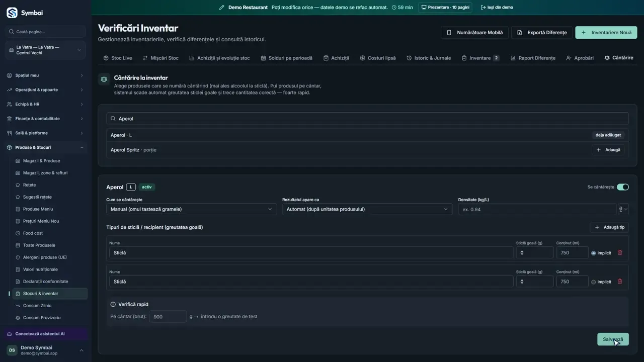This screenshot has width=644, height=362.
Task: Click the search magnifier in Aperol search field
Action: pos(113,119)
